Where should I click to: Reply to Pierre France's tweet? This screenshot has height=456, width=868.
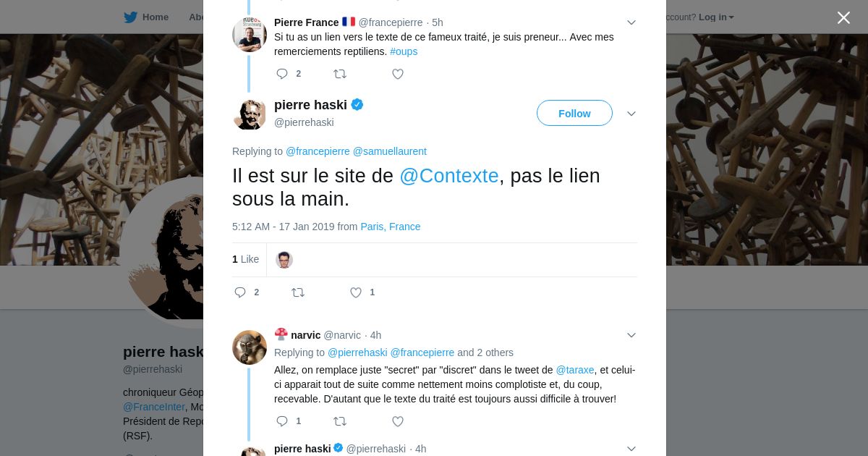[x=282, y=74]
